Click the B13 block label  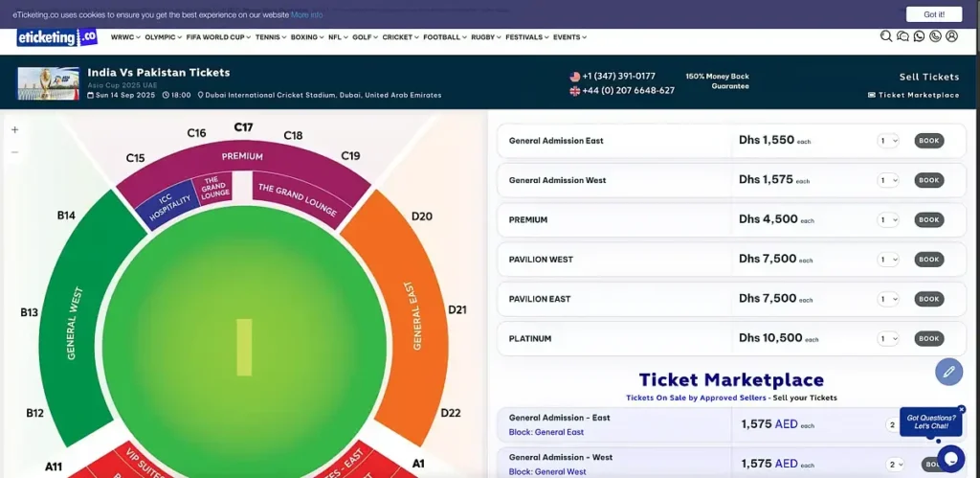[30, 312]
